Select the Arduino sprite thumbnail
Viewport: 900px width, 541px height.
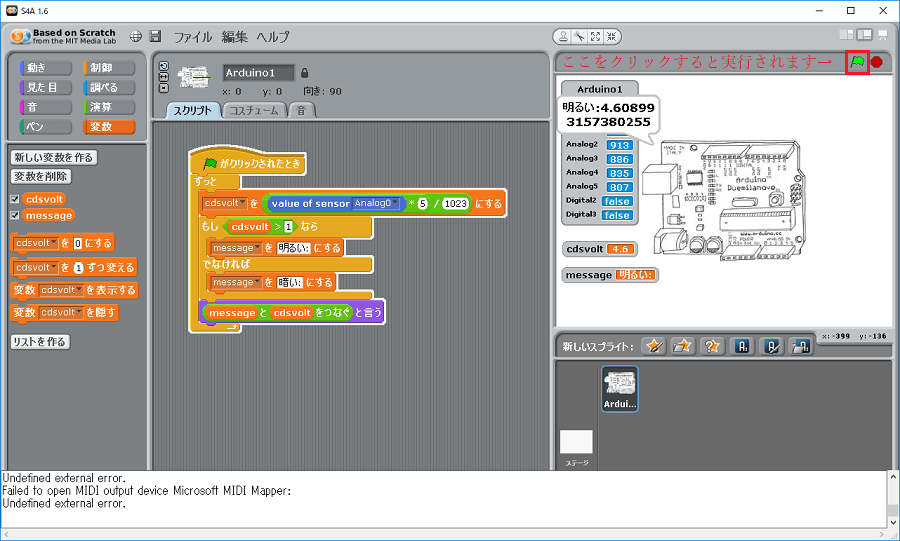tap(619, 388)
